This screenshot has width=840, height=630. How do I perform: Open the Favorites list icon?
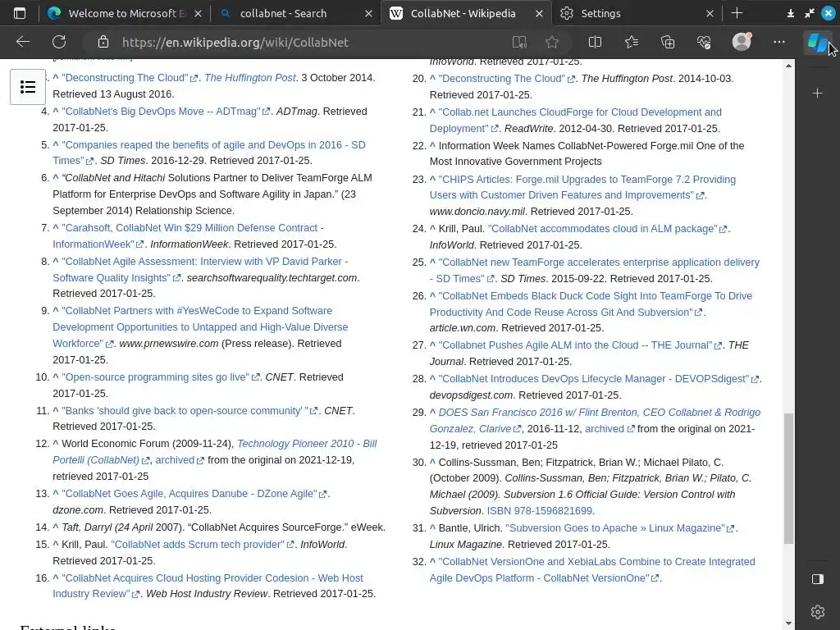632,43
